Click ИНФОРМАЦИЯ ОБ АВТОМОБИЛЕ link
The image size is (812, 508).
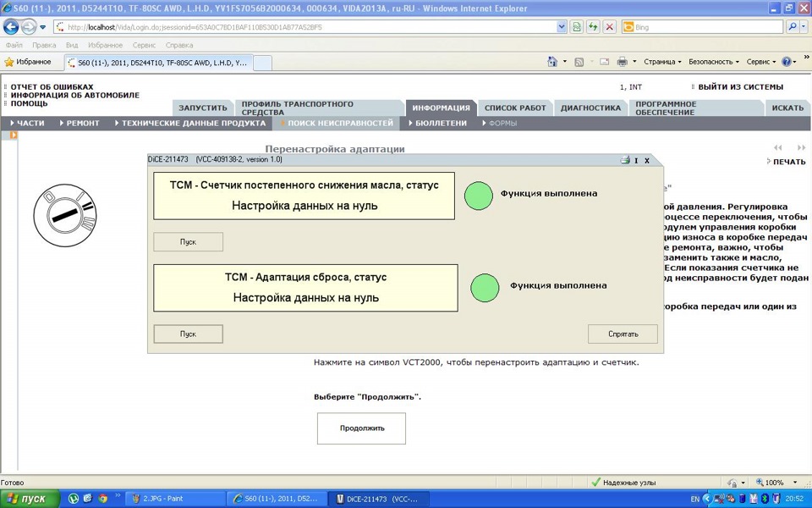[x=75, y=96]
